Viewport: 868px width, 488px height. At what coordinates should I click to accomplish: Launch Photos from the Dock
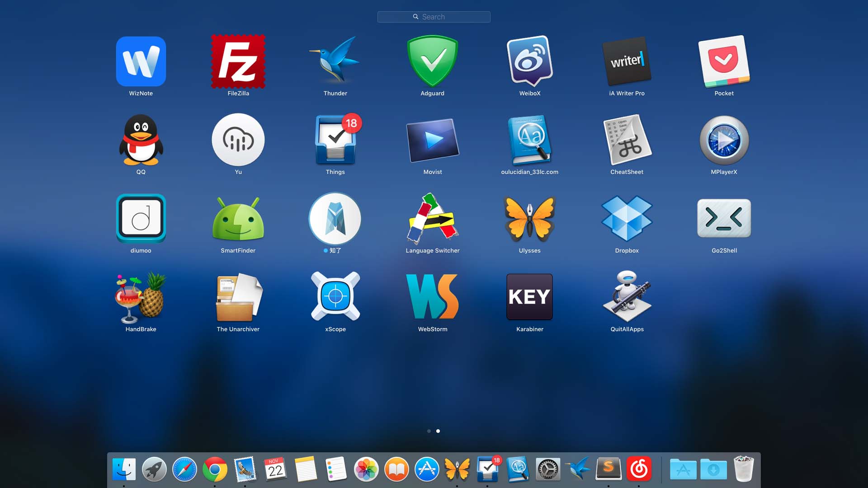point(366,469)
